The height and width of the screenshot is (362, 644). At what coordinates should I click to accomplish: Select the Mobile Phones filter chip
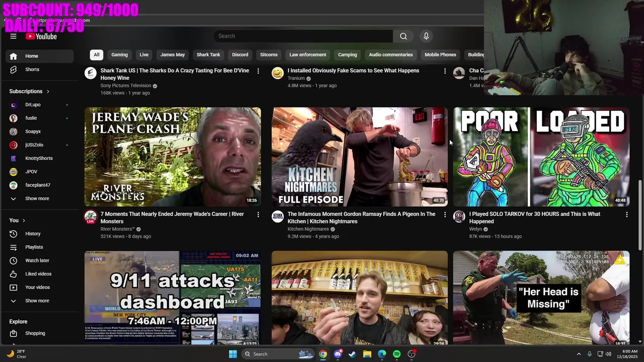coord(440,55)
